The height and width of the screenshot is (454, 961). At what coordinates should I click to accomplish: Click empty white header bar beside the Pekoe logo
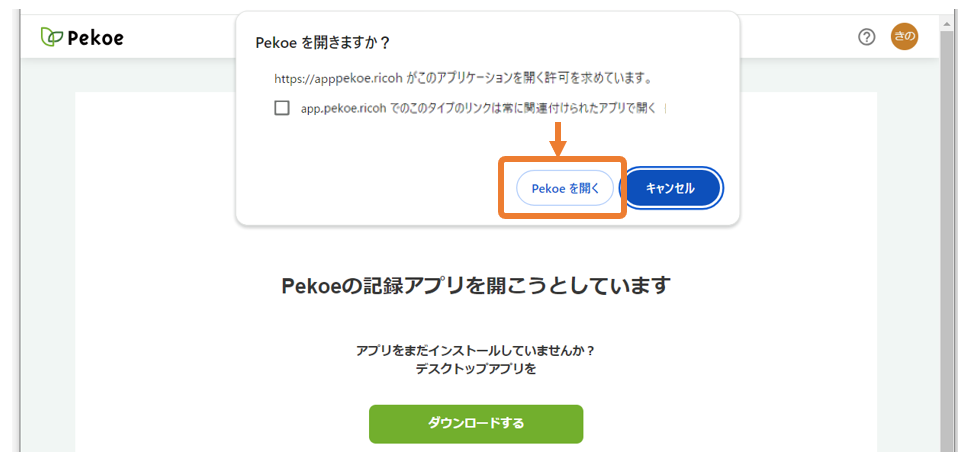click(178, 38)
